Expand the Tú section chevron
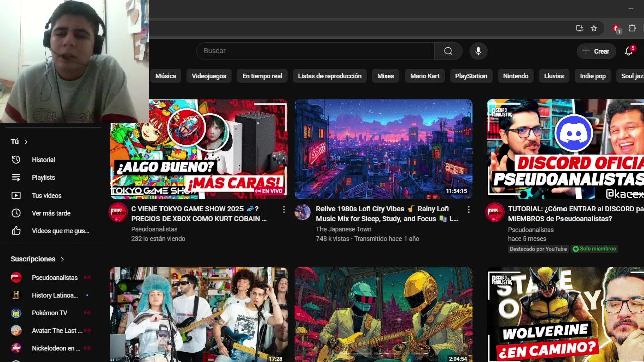 (x=26, y=142)
